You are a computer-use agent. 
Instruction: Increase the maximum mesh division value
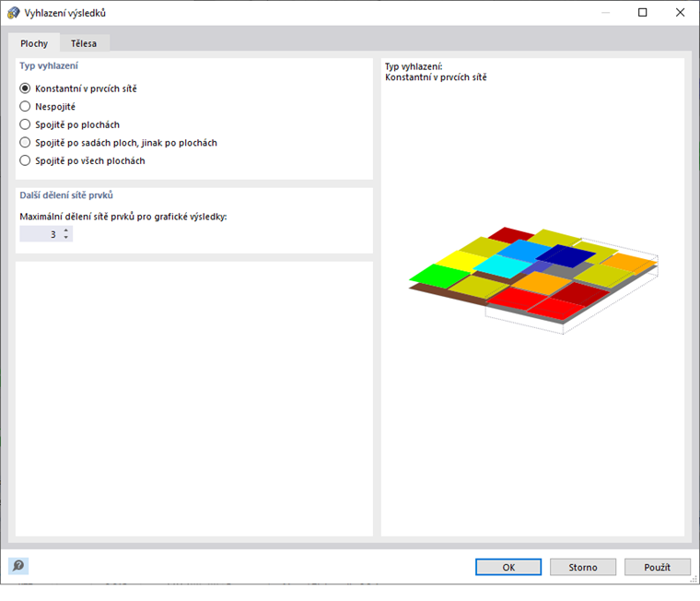click(x=66, y=230)
